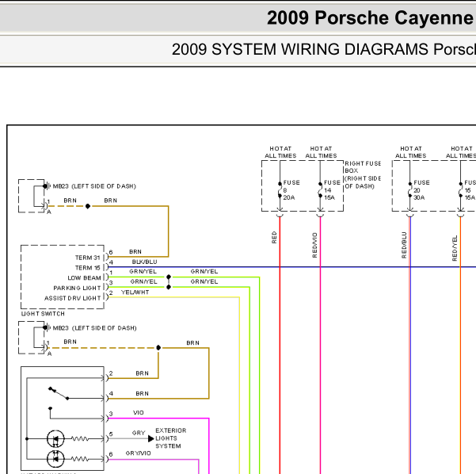This screenshot has width=476, height=474.
Task: Click the splice dot joining GRN/YEL wires on LOW BEAM line
Action: tap(169, 277)
